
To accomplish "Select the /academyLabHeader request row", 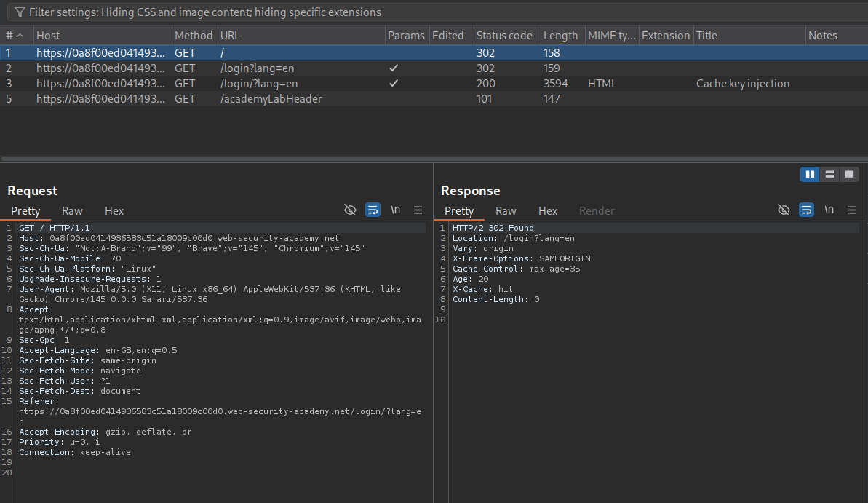I will (x=271, y=99).
